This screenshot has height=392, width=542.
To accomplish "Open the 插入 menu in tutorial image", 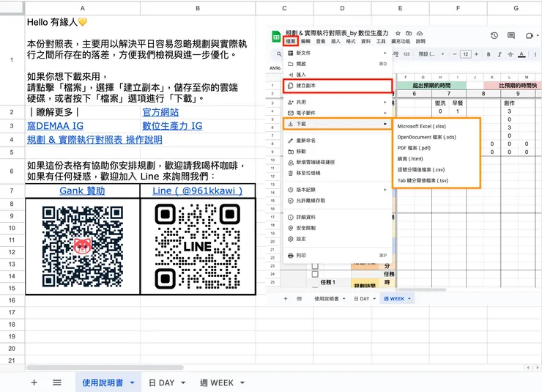I will tap(335, 42).
